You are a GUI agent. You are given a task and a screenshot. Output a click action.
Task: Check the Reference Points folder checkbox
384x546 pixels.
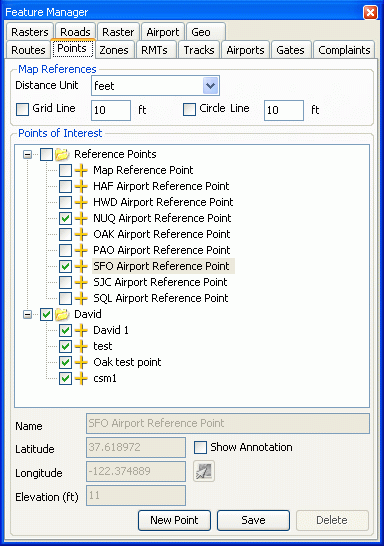pos(46,154)
